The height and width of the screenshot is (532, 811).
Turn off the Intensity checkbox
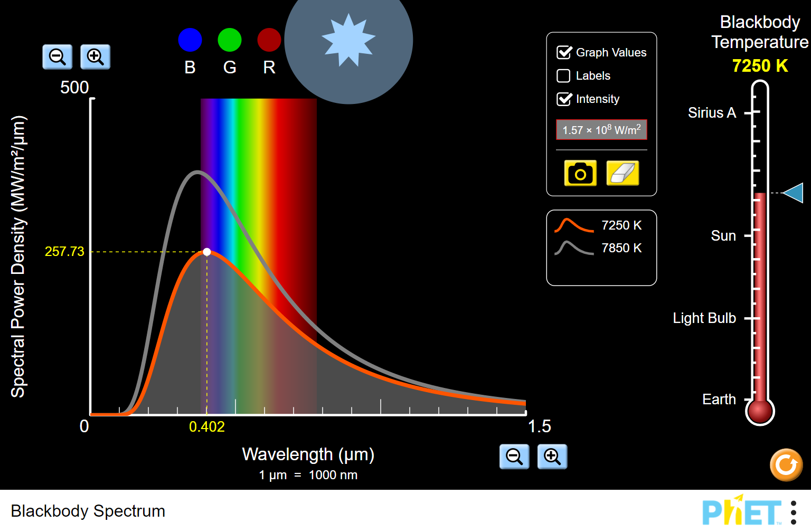click(x=564, y=99)
